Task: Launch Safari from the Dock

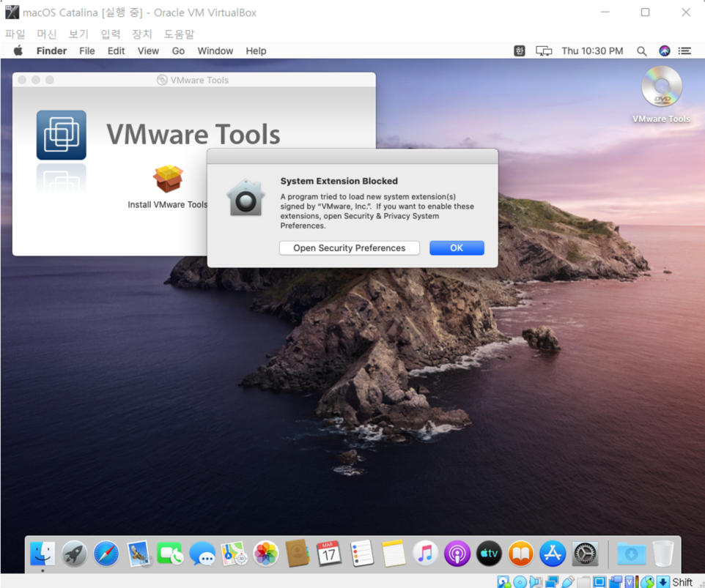Action: coord(106,554)
